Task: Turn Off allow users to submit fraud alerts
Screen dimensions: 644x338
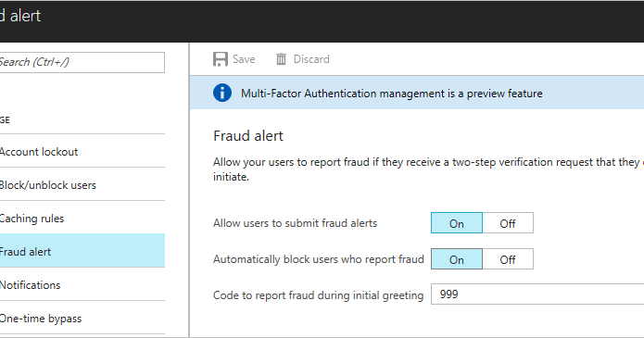Action: (508, 223)
